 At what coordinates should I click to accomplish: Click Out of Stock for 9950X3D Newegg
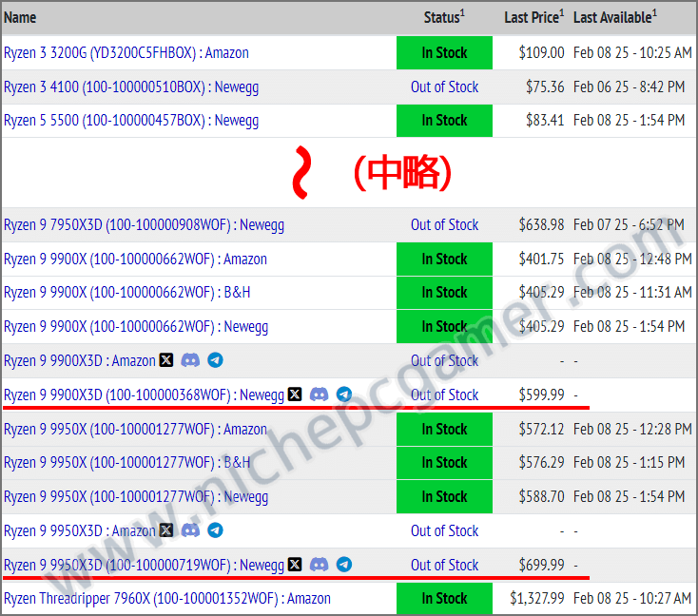444,565
